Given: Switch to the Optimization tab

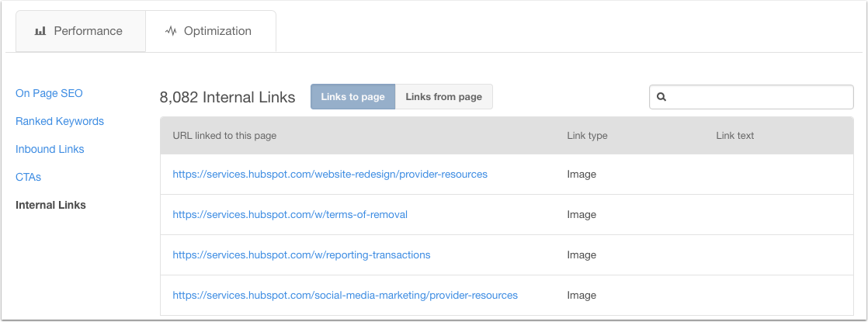Looking at the screenshot, I should click(x=211, y=31).
